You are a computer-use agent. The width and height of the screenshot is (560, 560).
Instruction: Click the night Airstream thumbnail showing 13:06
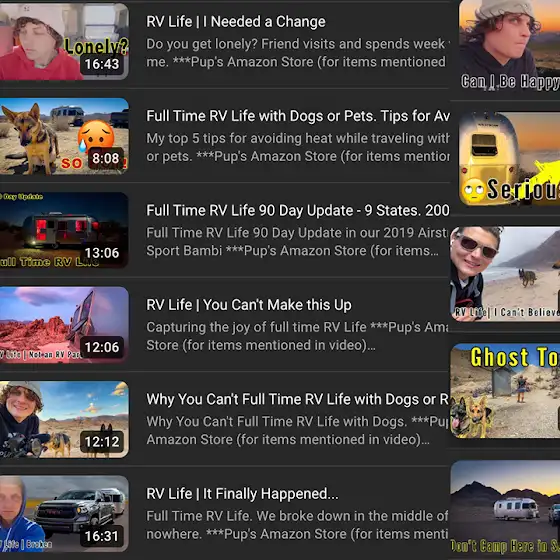click(64, 230)
